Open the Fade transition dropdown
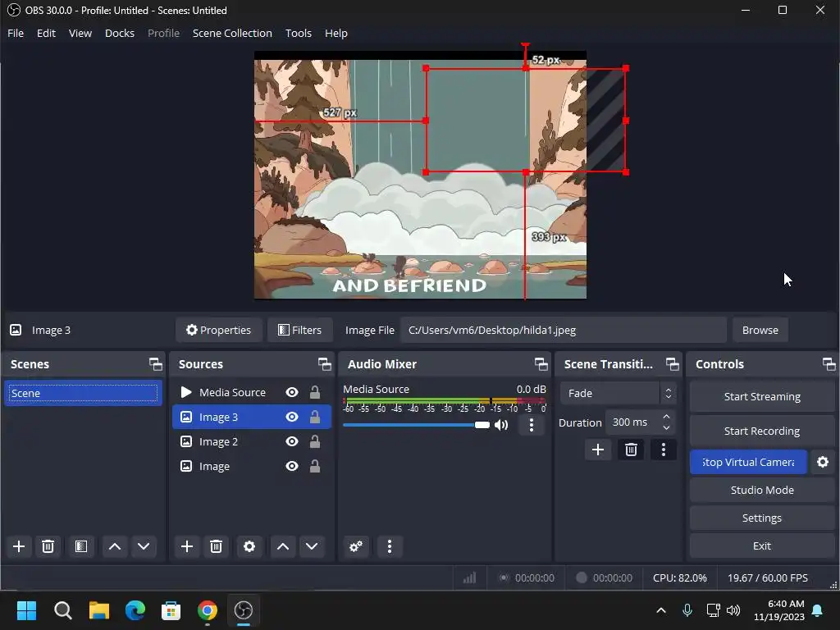 point(618,393)
